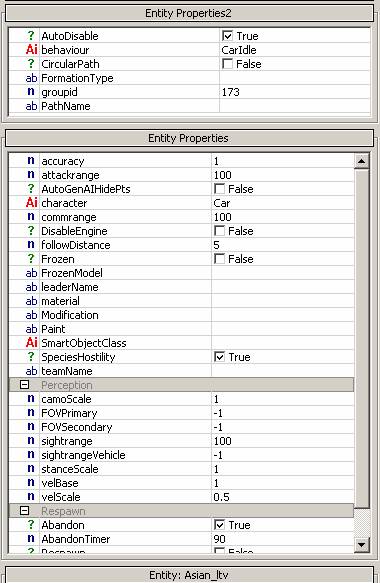The height and width of the screenshot is (583, 380).
Task: Click the scrollbar up arrow
Action: [361, 161]
